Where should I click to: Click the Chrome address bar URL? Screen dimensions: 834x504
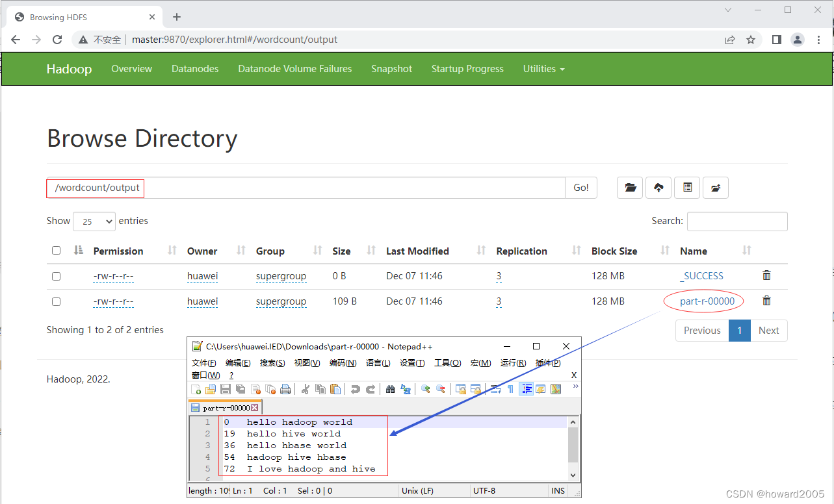[x=235, y=40]
